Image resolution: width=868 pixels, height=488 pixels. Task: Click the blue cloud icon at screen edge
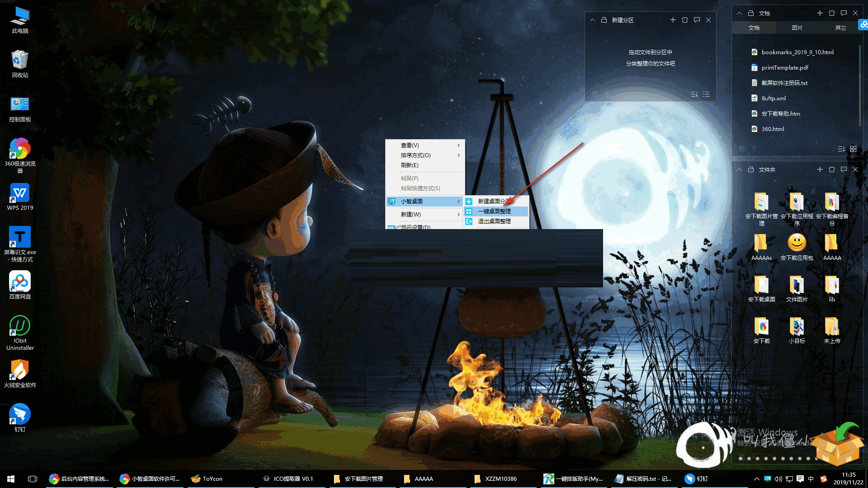pos(864,25)
